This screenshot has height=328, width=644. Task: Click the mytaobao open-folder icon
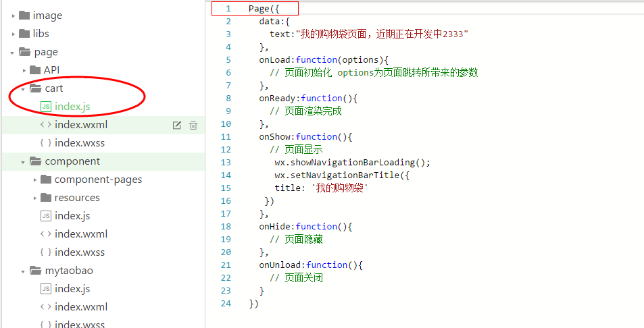pyautogui.click(x=36, y=270)
